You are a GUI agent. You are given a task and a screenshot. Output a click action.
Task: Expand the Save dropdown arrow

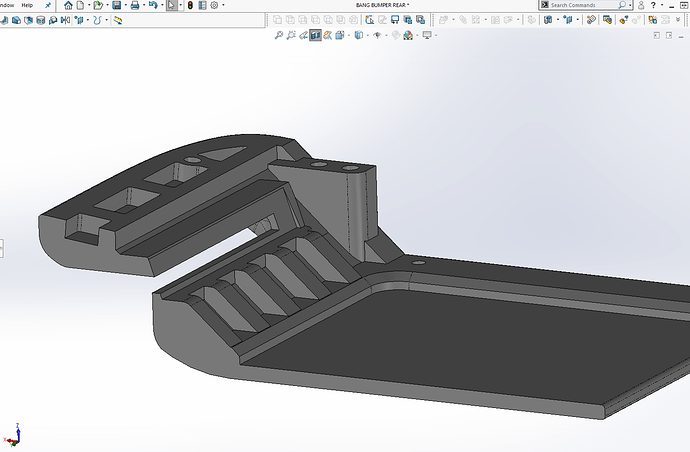pyautogui.click(x=126, y=5)
